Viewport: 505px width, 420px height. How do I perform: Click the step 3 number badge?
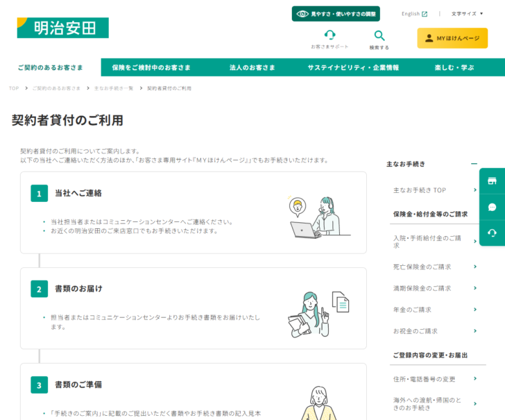tap(40, 385)
